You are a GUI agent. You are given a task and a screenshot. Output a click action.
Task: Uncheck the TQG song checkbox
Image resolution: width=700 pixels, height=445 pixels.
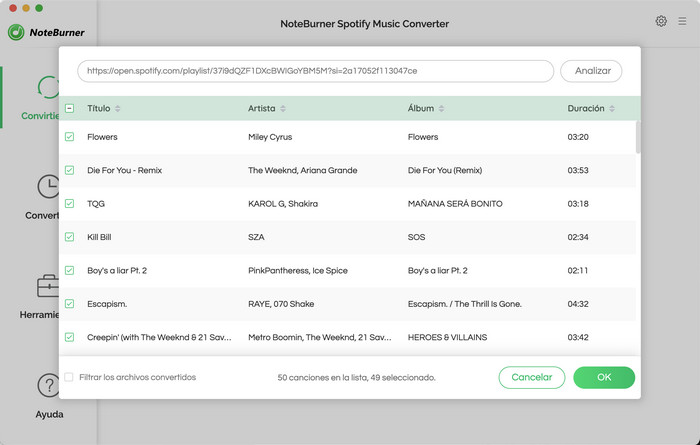coord(70,204)
